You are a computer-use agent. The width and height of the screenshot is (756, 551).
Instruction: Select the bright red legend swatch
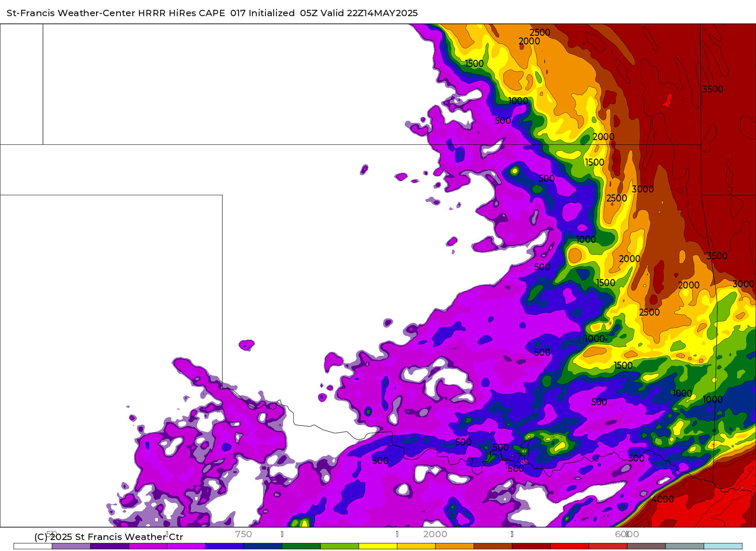tap(570, 546)
